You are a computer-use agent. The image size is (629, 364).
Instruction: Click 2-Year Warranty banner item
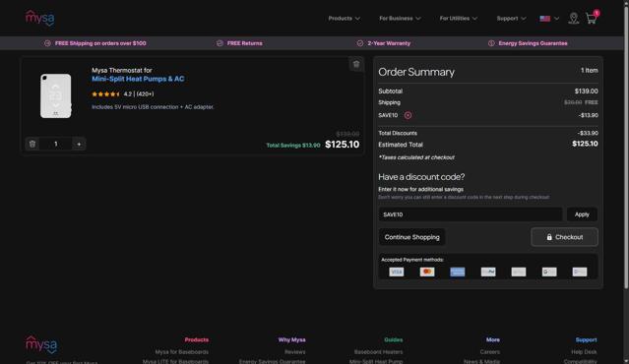tap(389, 43)
